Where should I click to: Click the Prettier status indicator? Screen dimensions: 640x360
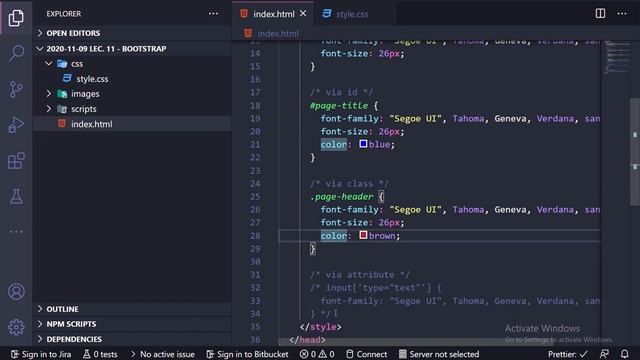tap(568, 354)
